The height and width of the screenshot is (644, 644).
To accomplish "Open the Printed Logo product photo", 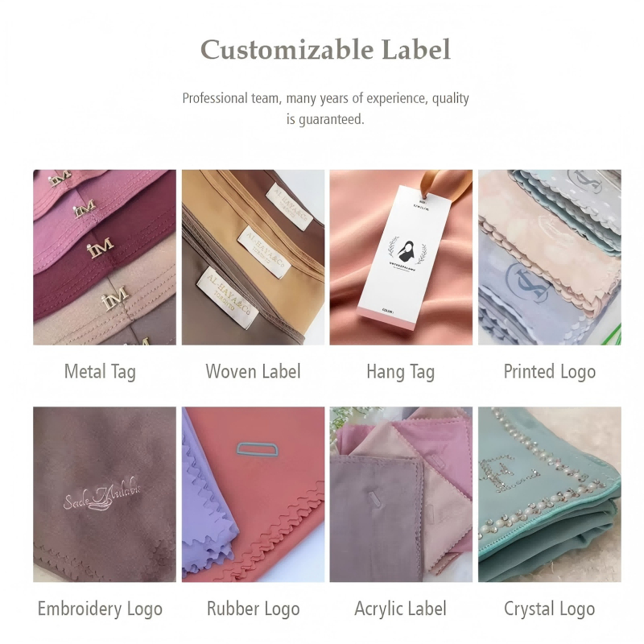I will pyautogui.click(x=550, y=257).
